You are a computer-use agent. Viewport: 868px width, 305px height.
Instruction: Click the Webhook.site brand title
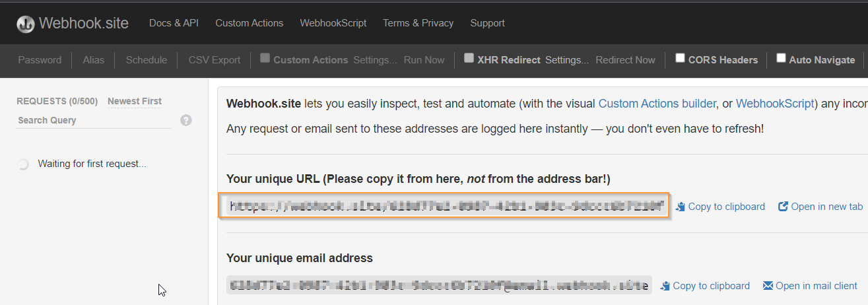[x=84, y=23]
